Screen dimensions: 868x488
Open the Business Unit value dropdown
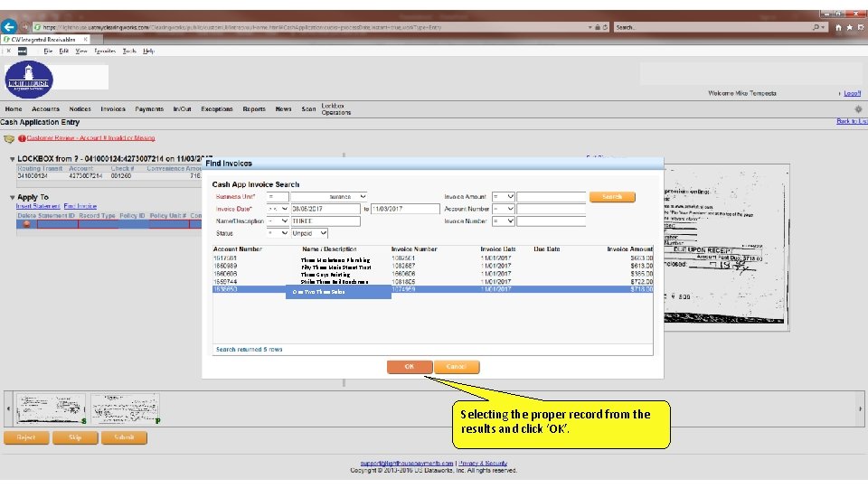point(363,196)
